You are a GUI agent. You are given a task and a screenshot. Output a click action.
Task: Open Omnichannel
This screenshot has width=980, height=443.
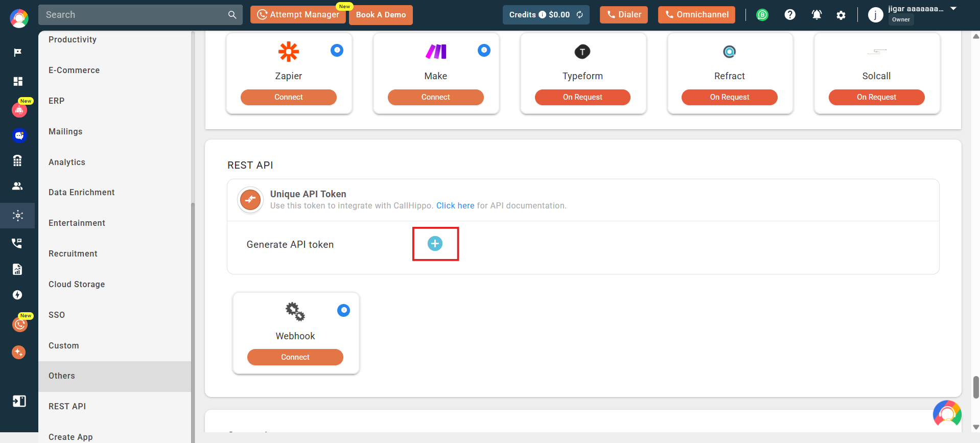[x=696, y=15]
